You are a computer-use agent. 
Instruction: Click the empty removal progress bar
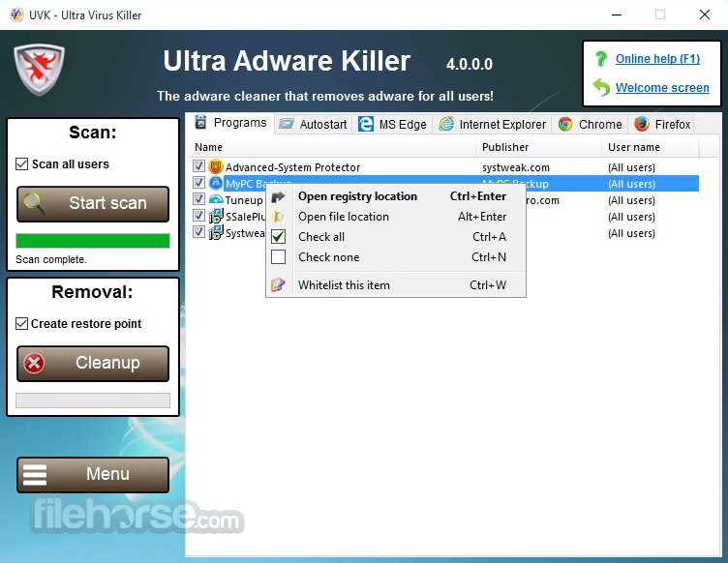coord(93,400)
